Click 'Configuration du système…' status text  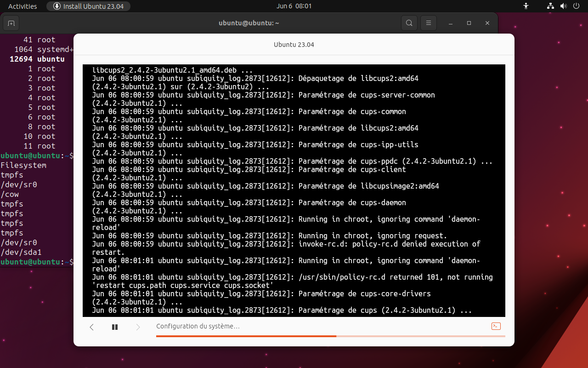pyautogui.click(x=198, y=326)
